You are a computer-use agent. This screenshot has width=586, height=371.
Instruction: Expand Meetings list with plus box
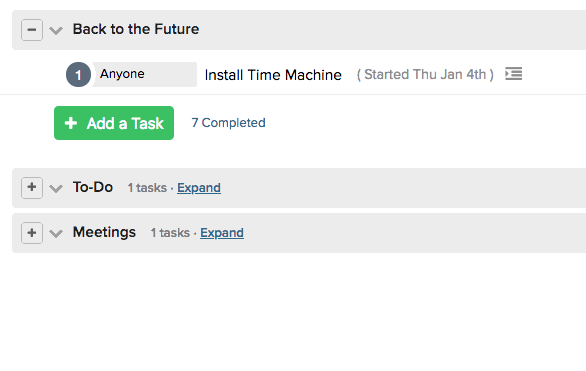[32, 233]
